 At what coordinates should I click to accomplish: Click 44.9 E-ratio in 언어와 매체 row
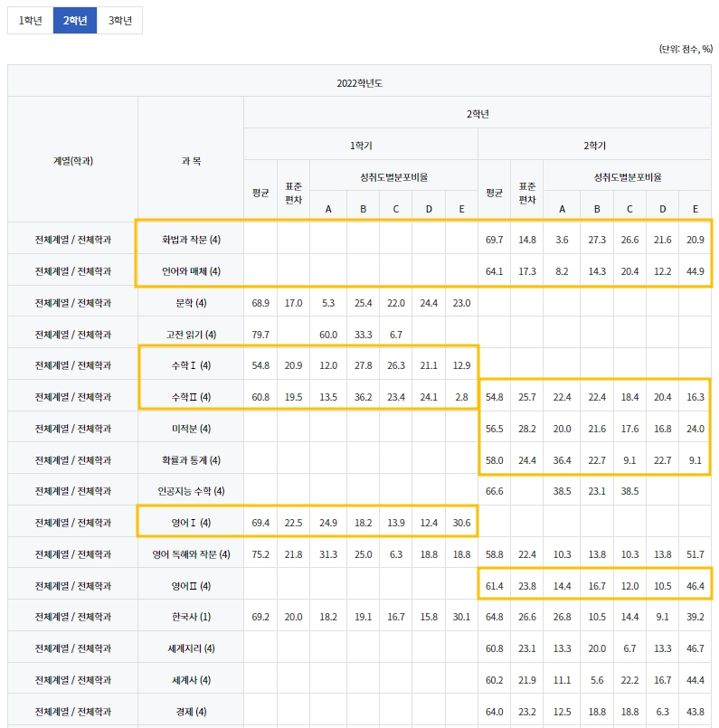pyautogui.click(x=695, y=271)
